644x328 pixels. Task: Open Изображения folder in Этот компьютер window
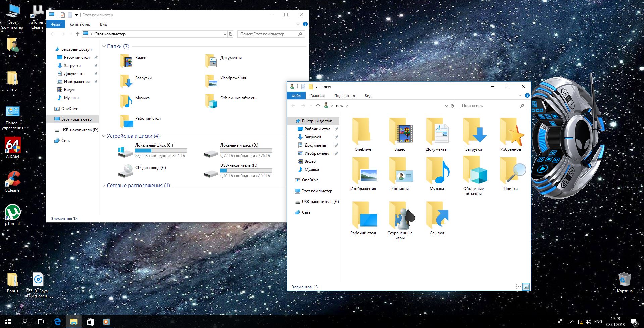click(226, 82)
